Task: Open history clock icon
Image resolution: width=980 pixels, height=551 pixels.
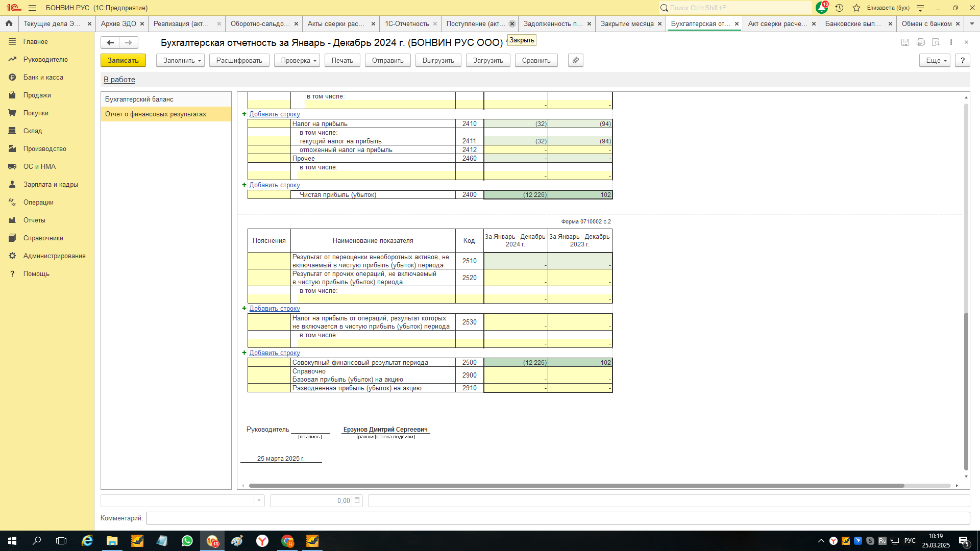Action: [839, 8]
